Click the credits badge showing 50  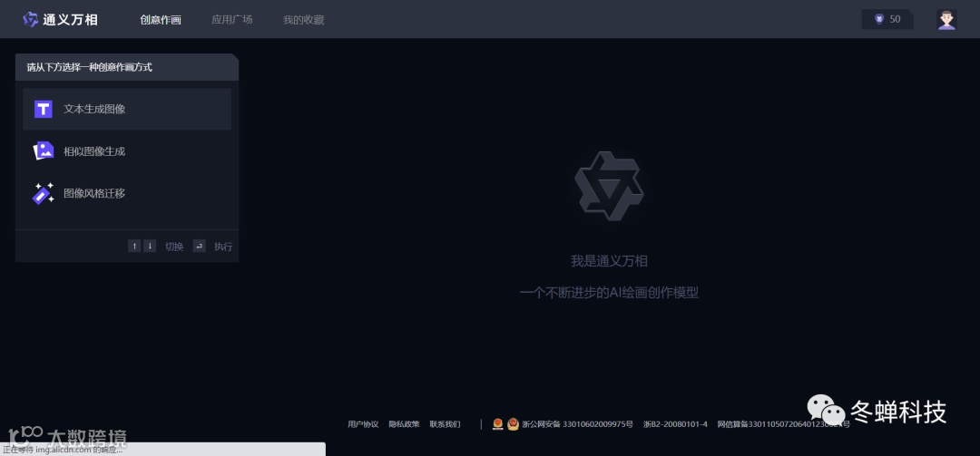click(887, 19)
